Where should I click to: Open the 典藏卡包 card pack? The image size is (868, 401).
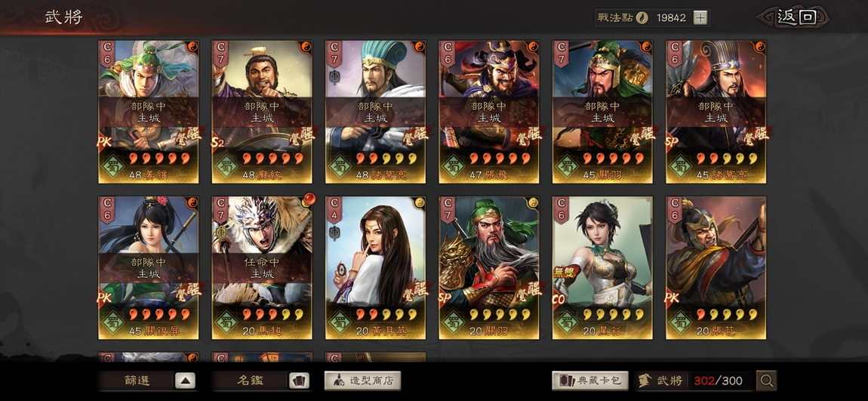pyautogui.click(x=591, y=381)
